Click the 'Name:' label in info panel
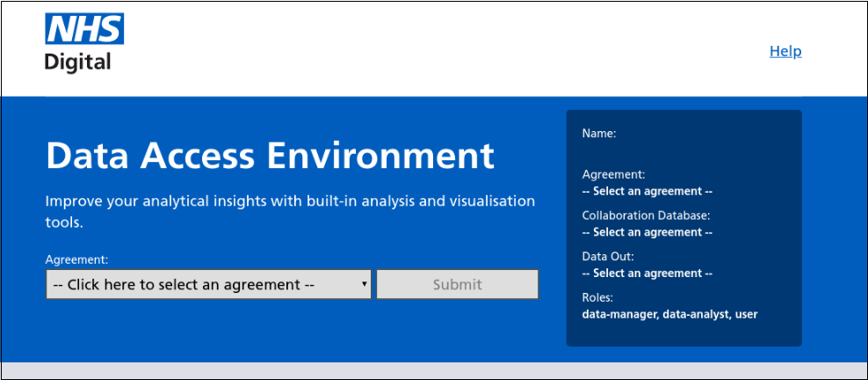Screen dimensions: 868x380 click(599, 134)
